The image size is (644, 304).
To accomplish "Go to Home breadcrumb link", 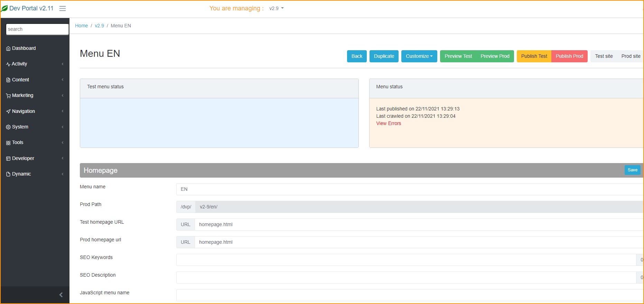I will tap(82, 26).
